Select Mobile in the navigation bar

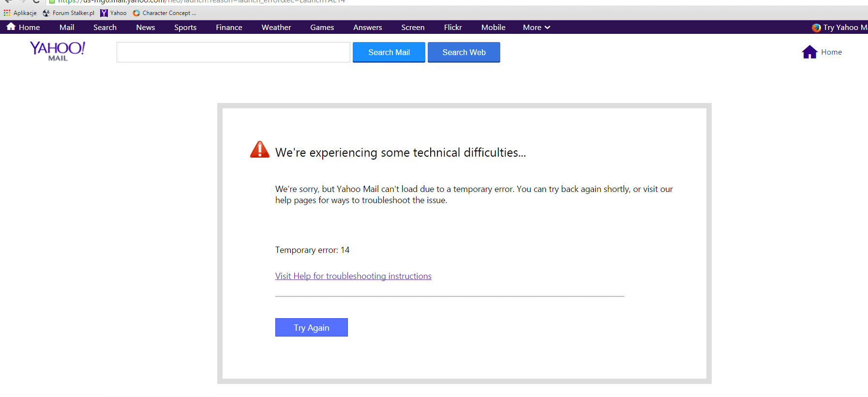pos(494,27)
